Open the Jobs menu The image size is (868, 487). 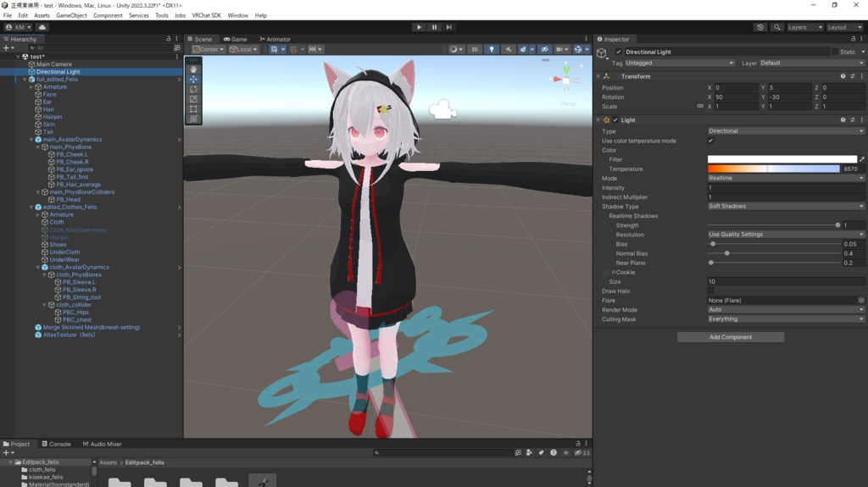pos(180,15)
